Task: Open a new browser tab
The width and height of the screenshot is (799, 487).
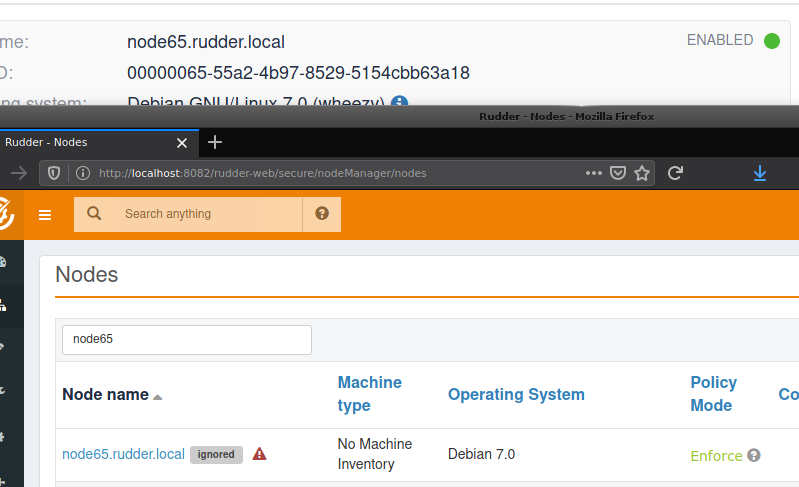Action: click(x=215, y=142)
